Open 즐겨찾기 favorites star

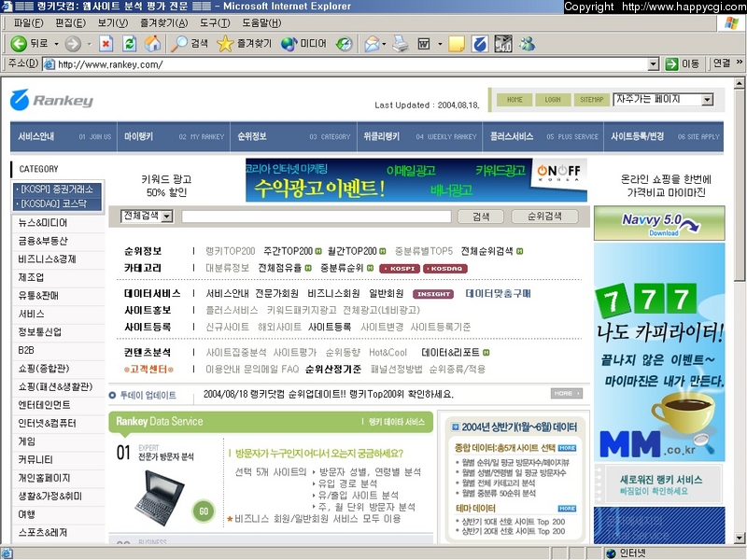tap(244, 44)
